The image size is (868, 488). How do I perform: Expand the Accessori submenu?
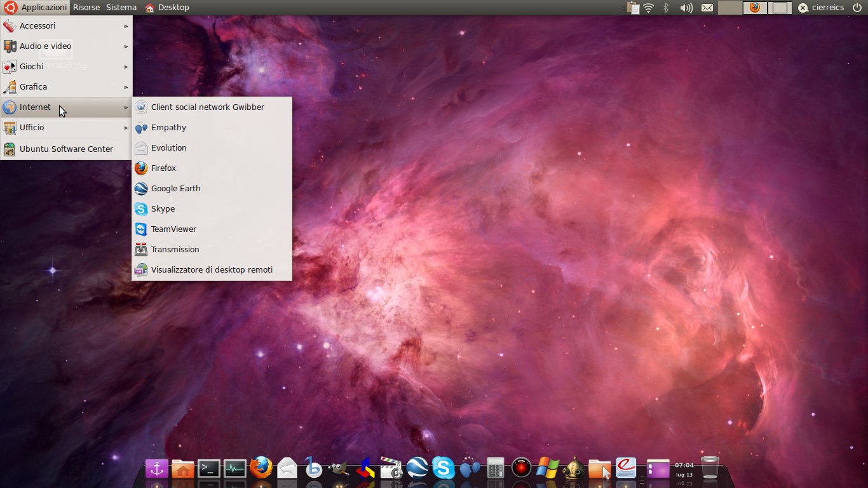(x=66, y=26)
